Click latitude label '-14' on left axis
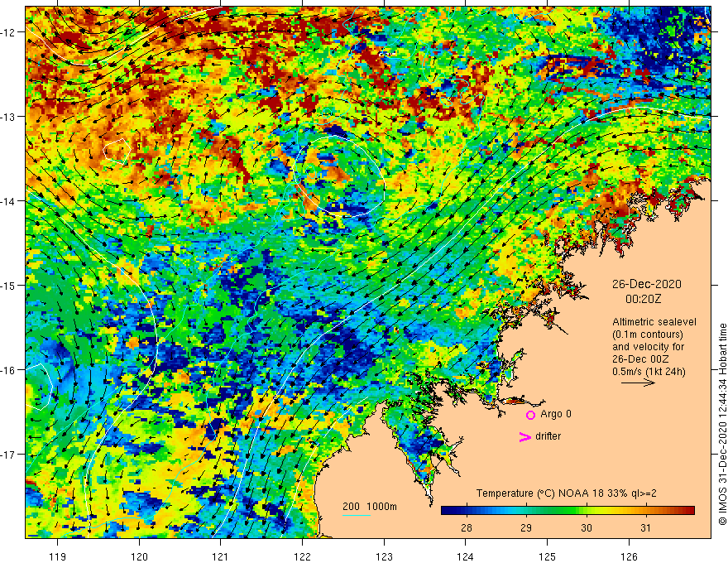 [x=9, y=201]
